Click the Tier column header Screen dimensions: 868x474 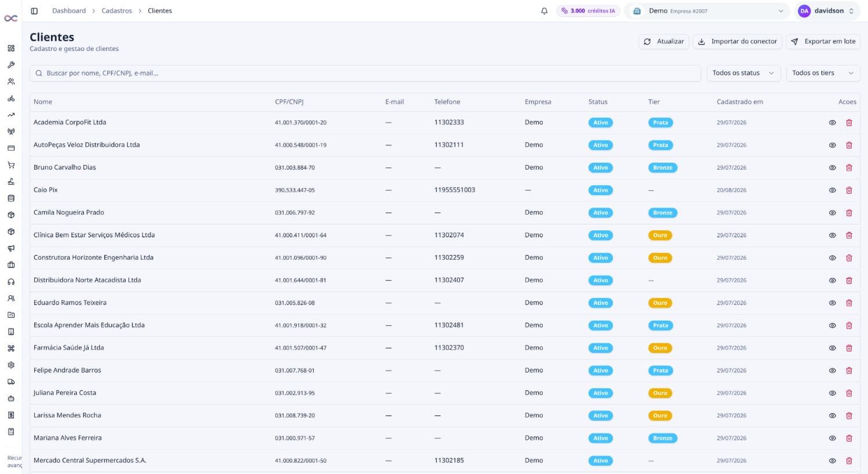(x=654, y=102)
